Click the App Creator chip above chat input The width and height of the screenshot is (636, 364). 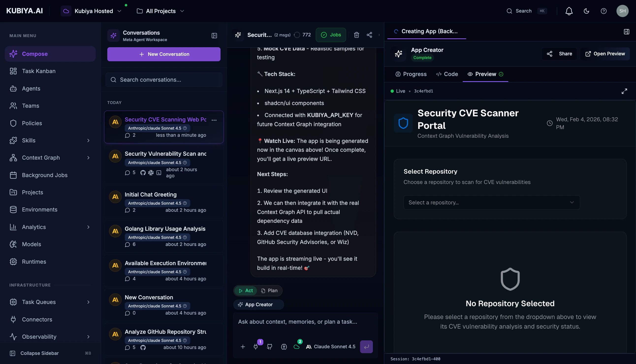[x=258, y=304]
